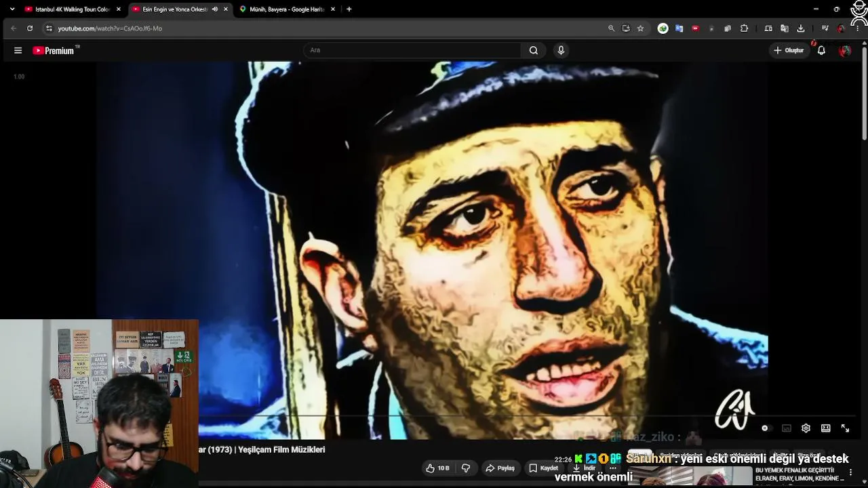This screenshot has width=868, height=488.
Task: Switch to theater mode in player
Action: (x=825, y=428)
